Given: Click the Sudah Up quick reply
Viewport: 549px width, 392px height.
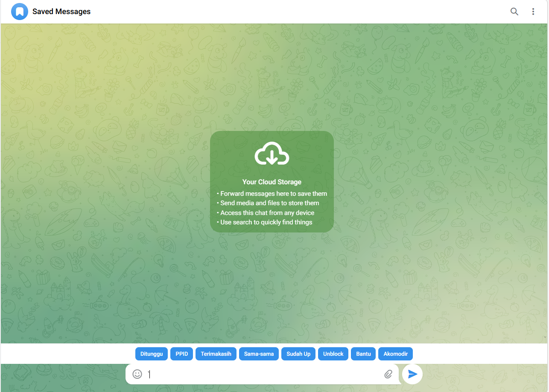Looking at the screenshot, I should pyautogui.click(x=298, y=354).
